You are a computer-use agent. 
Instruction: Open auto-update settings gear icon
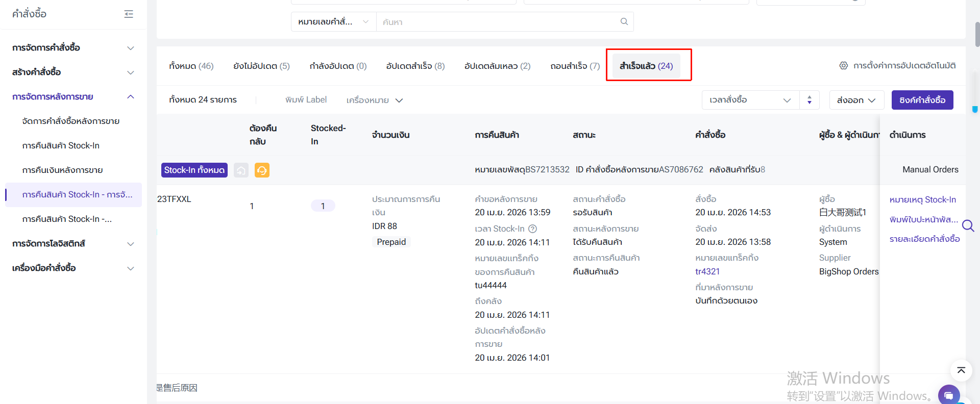pyautogui.click(x=843, y=66)
